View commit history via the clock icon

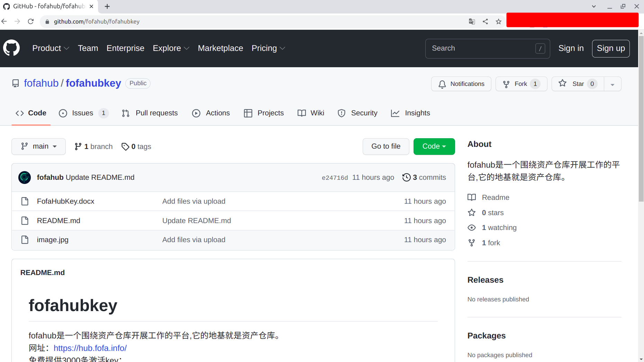pyautogui.click(x=406, y=177)
